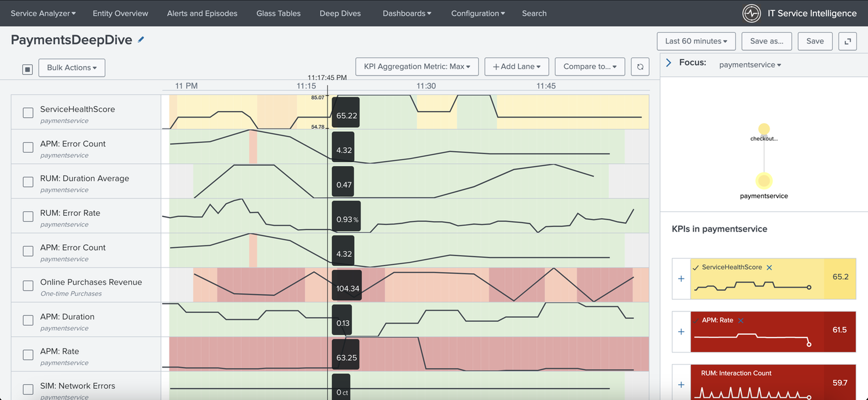Remove ServiceHealthScore KPI using its X icon
Screen dimensions: 868x400
(x=769, y=267)
